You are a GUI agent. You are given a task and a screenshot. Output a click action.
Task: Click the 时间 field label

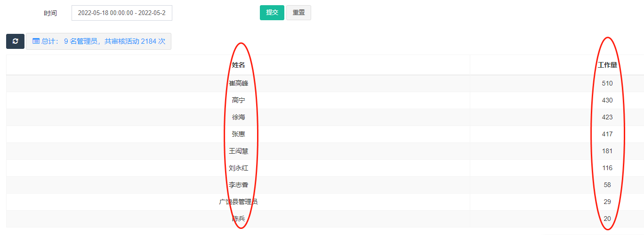[50, 13]
